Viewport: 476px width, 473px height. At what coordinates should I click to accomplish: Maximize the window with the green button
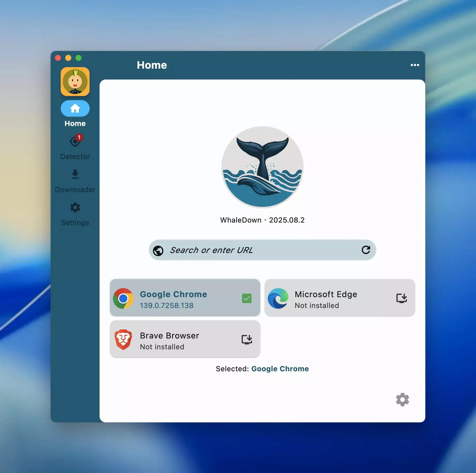click(x=79, y=58)
